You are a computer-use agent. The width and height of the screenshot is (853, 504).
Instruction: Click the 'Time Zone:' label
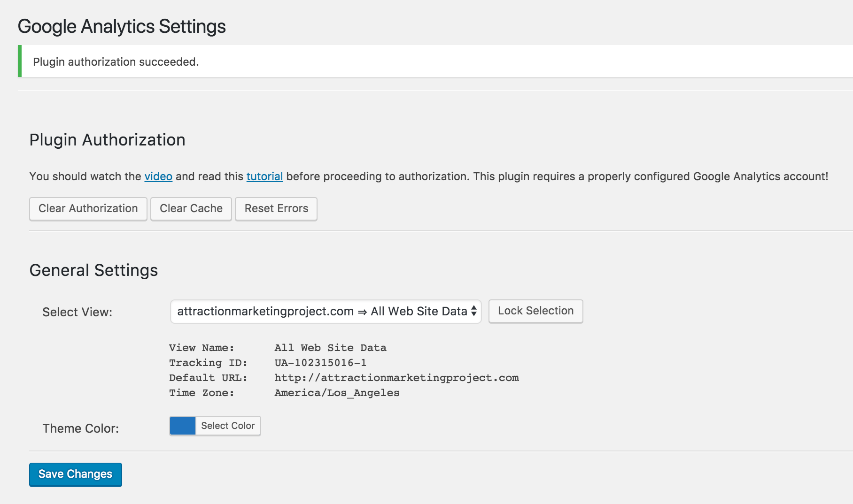tap(202, 393)
